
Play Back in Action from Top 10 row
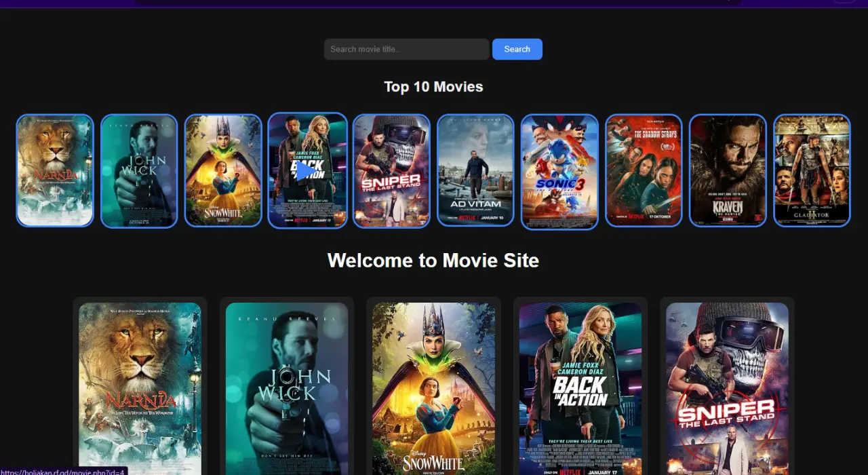pos(307,170)
